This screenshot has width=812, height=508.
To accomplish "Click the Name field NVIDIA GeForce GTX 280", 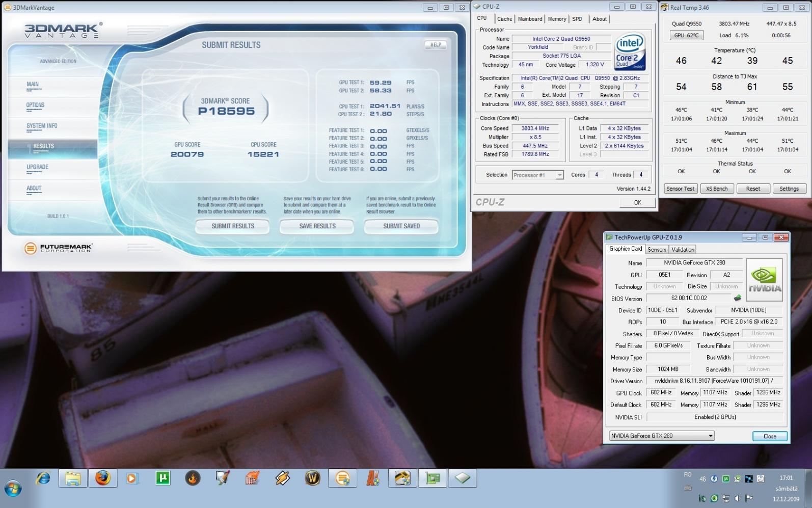I will [694, 263].
